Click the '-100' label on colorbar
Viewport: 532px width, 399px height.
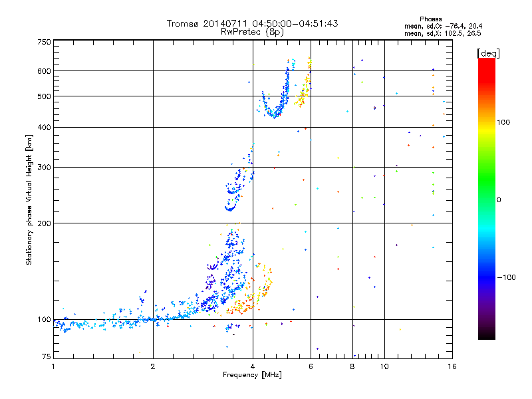(x=506, y=277)
